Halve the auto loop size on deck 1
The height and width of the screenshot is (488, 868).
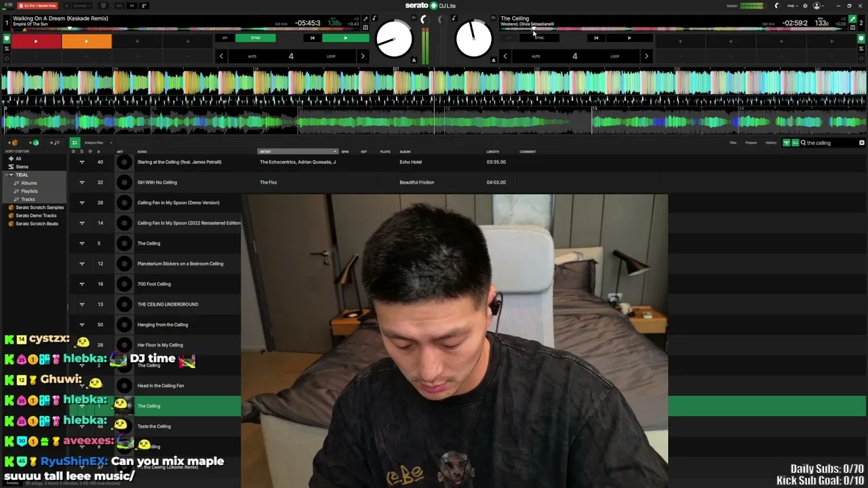(x=221, y=56)
